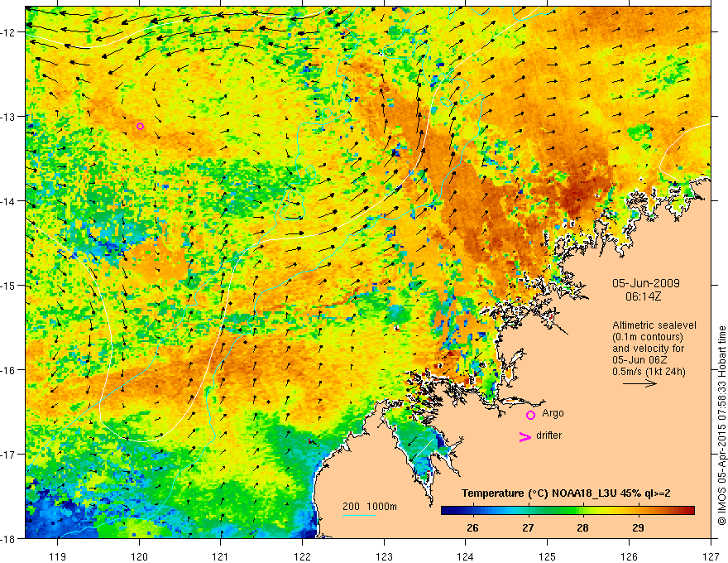
Task: Click longitude label 119 on the axis
Action: [x=58, y=556]
